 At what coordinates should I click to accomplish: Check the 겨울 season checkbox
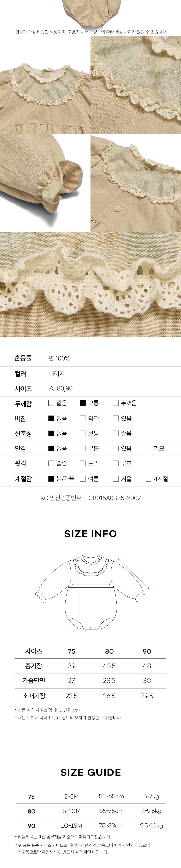[x=116, y=478]
